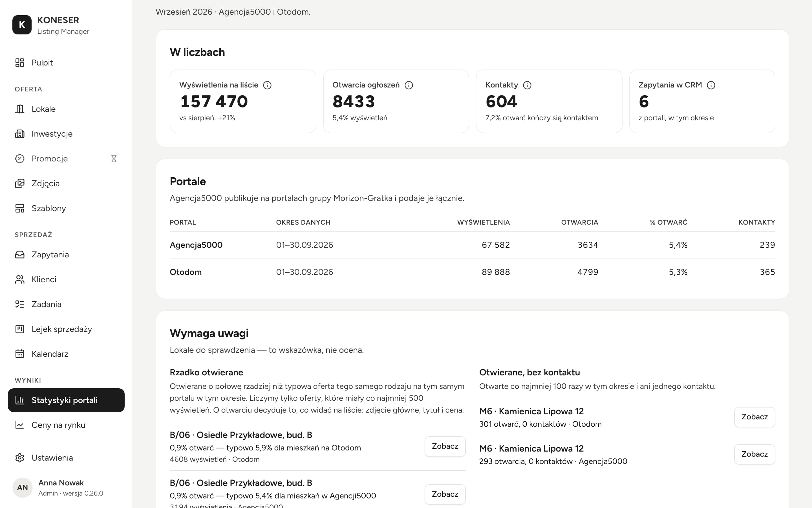The width and height of the screenshot is (812, 508).
Task: Click the WYŚWIETLENIA column header
Action: (x=484, y=222)
